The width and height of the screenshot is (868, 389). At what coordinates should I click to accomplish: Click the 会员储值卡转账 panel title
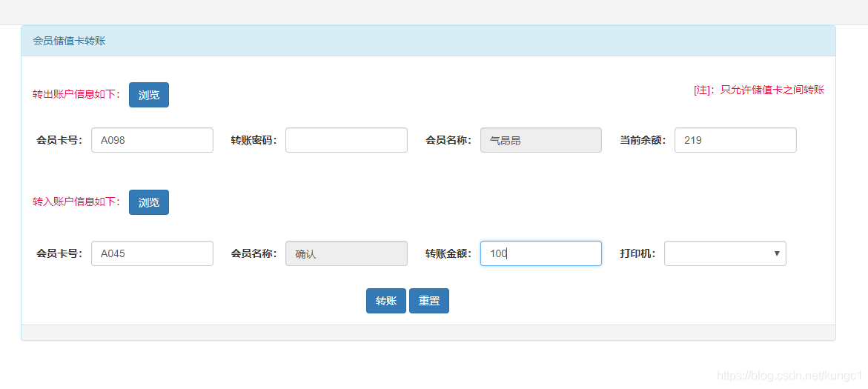tap(69, 41)
